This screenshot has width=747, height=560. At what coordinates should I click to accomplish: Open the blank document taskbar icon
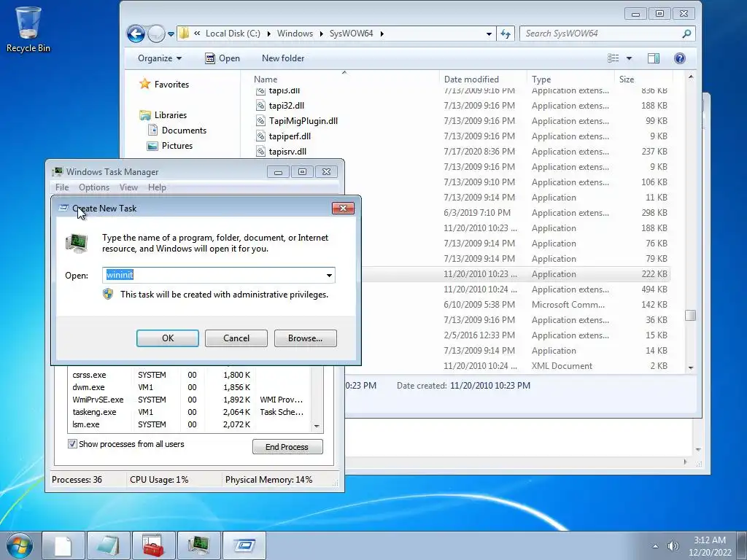click(x=63, y=545)
